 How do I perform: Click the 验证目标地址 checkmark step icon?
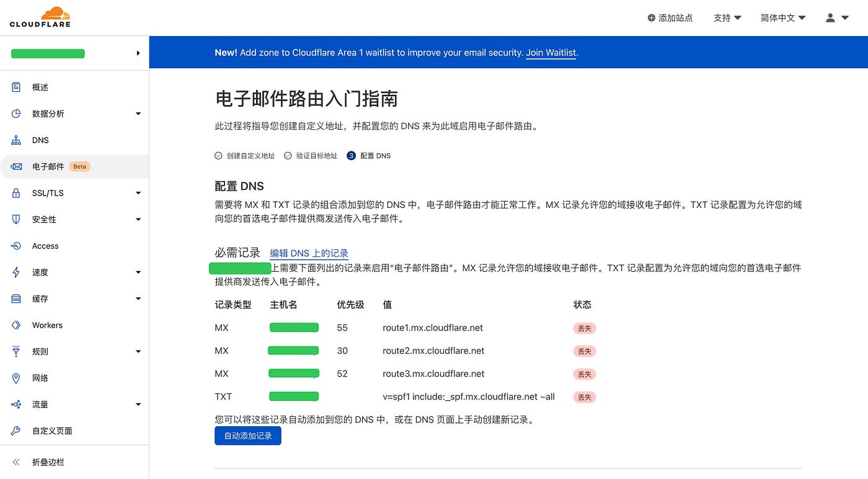pos(288,156)
